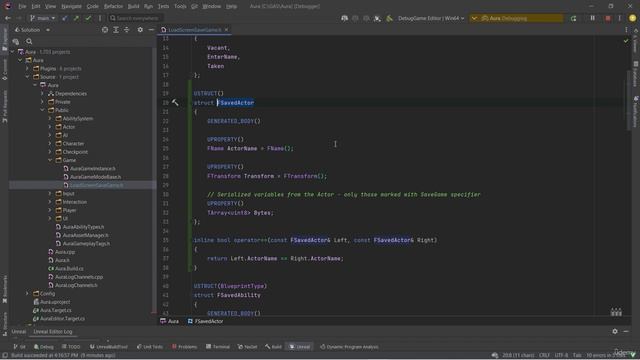
Task: Open the Aura Debugging run configuration dropdown
Action: [x=517, y=18]
